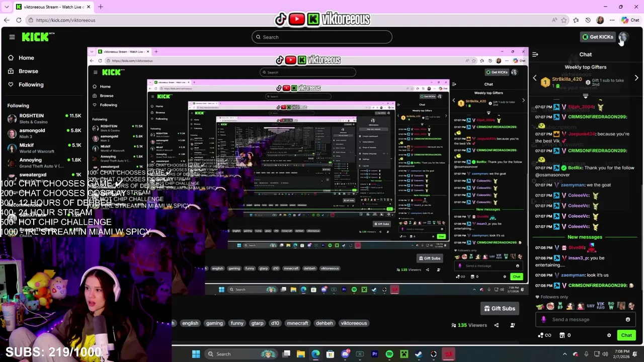Click the english stream tag

(x=190, y=323)
